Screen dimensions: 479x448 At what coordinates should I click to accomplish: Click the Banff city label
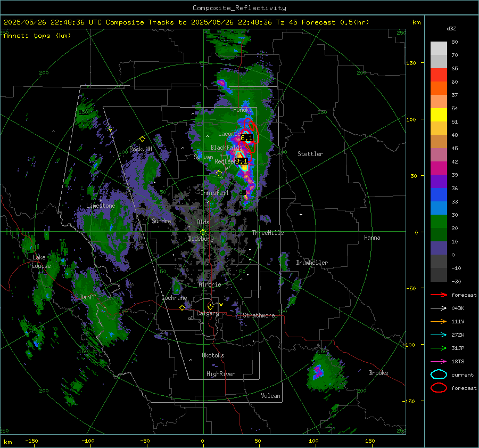point(88,297)
